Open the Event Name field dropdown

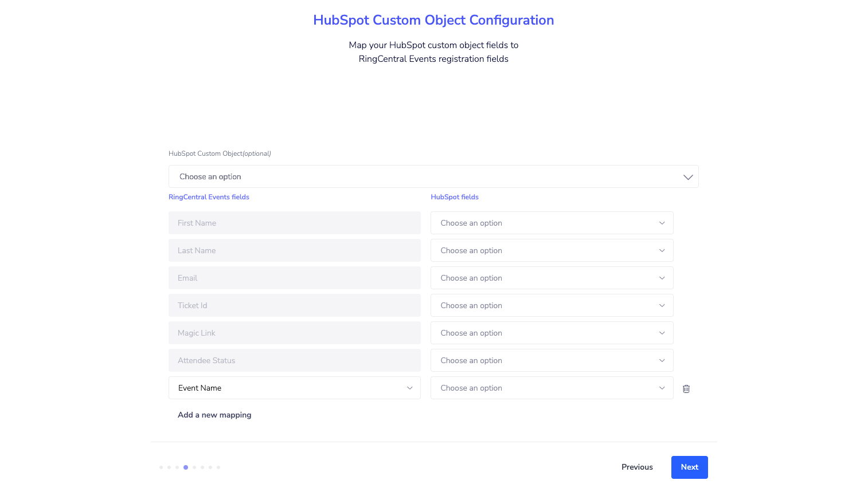pyautogui.click(x=294, y=388)
